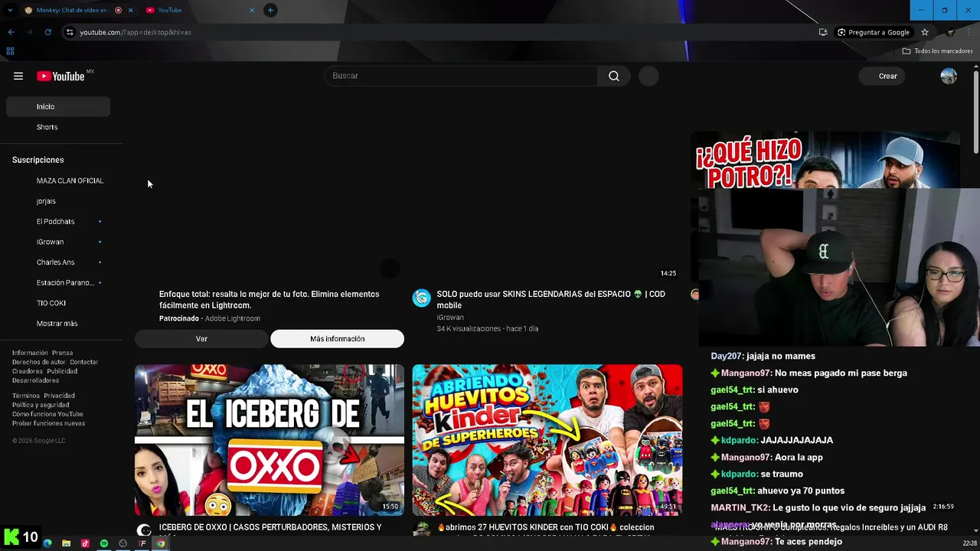Open File Explorer from the taskbar
This screenshot has height=551, width=980.
click(67, 543)
